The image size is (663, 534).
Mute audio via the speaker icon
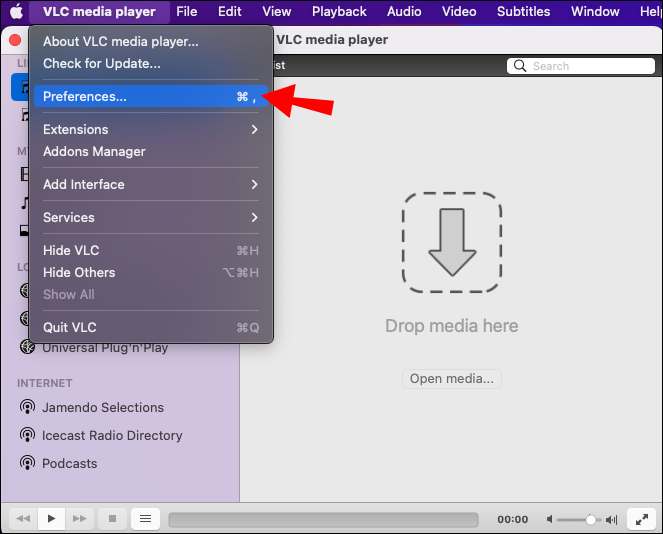point(549,519)
